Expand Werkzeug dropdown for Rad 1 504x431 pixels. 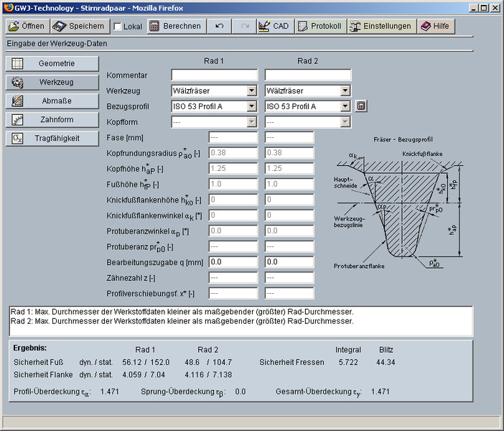pyautogui.click(x=251, y=91)
